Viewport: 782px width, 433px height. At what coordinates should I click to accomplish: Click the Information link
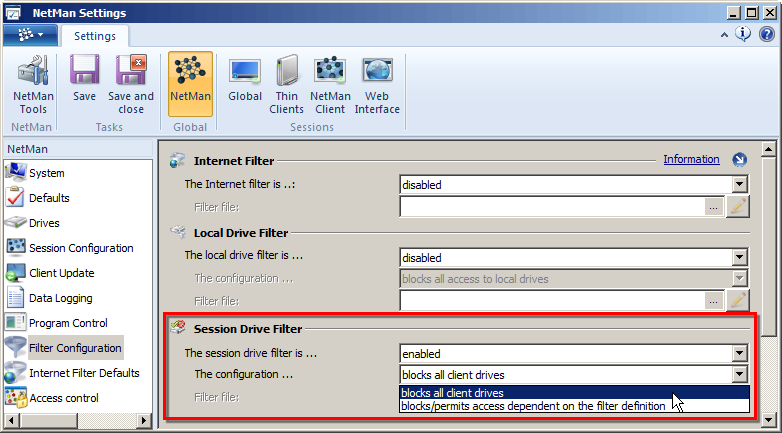691,160
